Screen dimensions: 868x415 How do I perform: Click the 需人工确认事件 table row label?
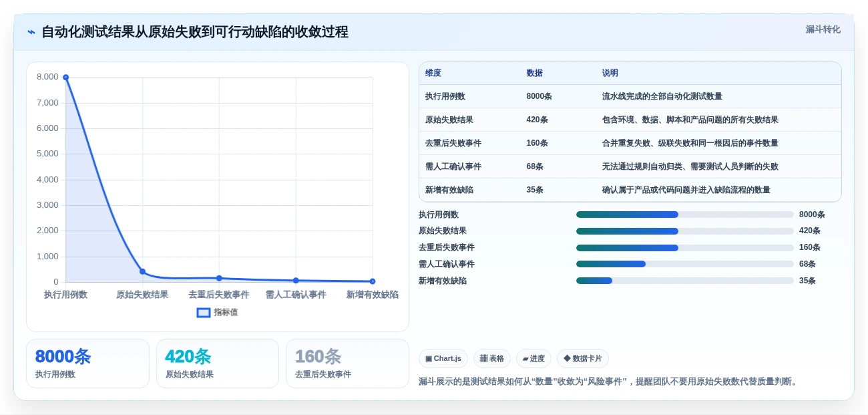click(x=453, y=166)
